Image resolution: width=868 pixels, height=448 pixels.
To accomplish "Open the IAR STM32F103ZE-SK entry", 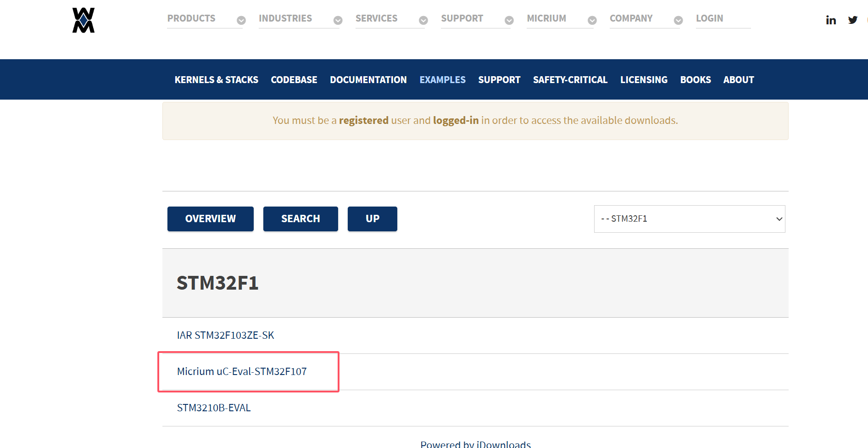I will coord(226,336).
